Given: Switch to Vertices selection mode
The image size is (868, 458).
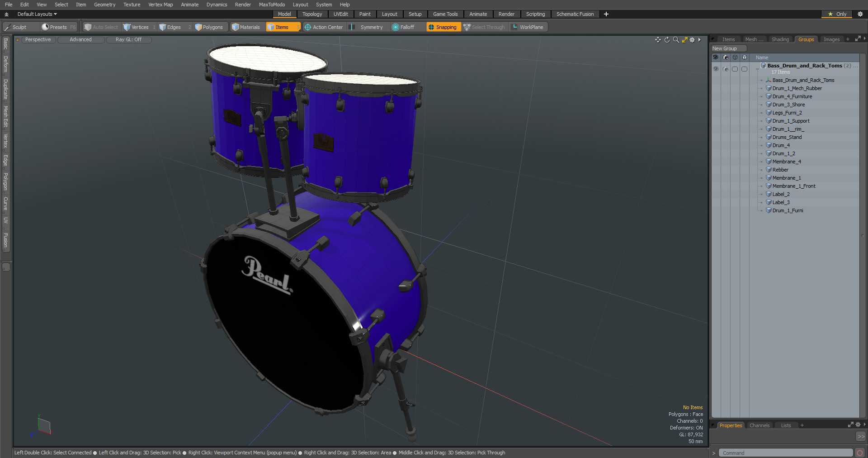Looking at the screenshot, I should click(x=139, y=27).
